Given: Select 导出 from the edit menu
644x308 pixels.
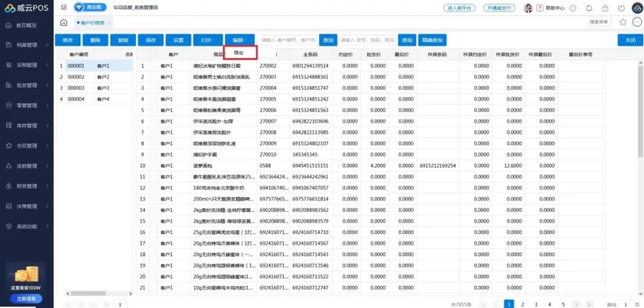Looking at the screenshot, I should [x=240, y=53].
